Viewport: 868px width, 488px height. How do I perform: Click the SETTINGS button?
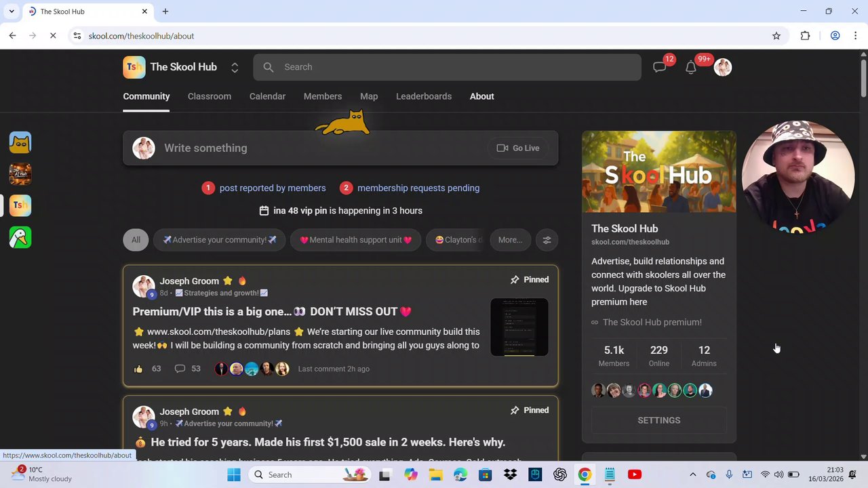pyautogui.click(x=659, y=420)
